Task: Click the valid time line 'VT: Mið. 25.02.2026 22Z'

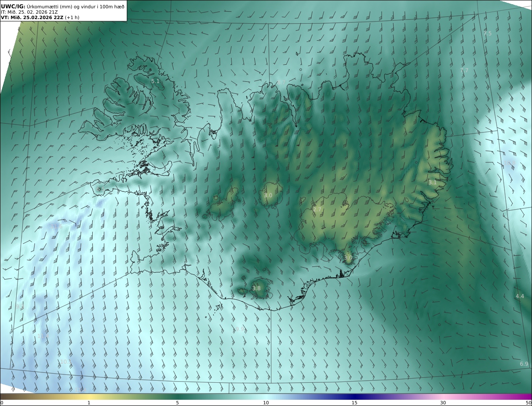Action: [x=32, y=17]
